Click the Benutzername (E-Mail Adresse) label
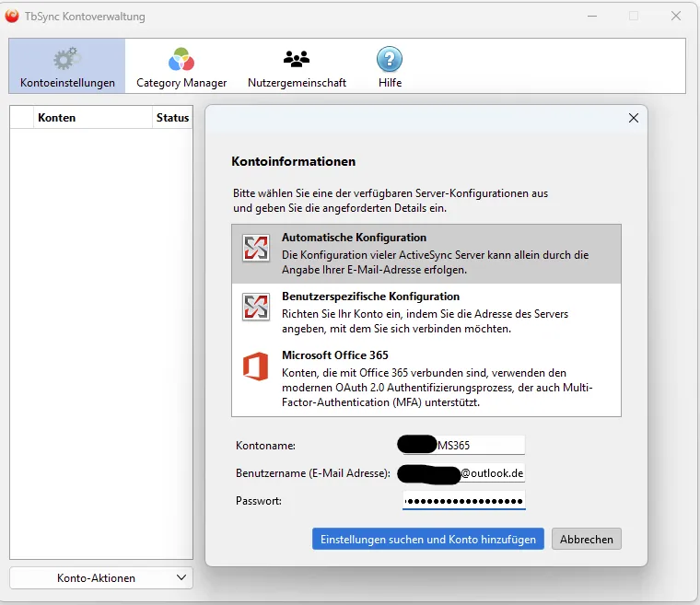This screenshot has height=605, width=700. tap(313, 473)
